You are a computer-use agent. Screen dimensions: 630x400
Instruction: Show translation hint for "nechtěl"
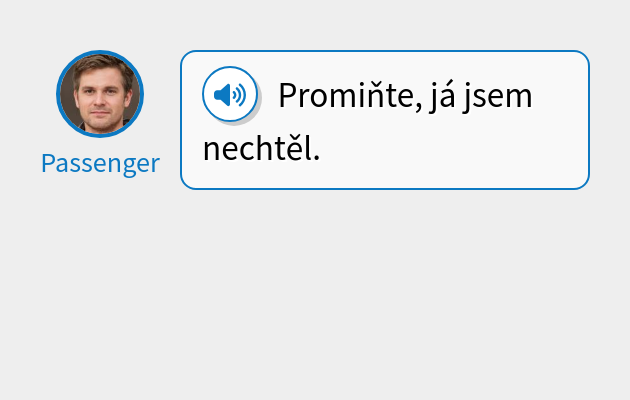coord(257,149)
